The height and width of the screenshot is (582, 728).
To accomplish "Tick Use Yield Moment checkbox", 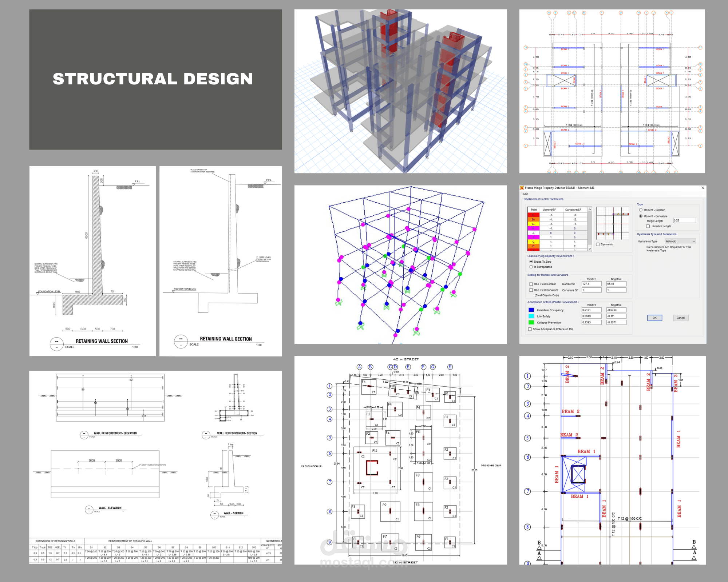I will click(x=531, y=284).
